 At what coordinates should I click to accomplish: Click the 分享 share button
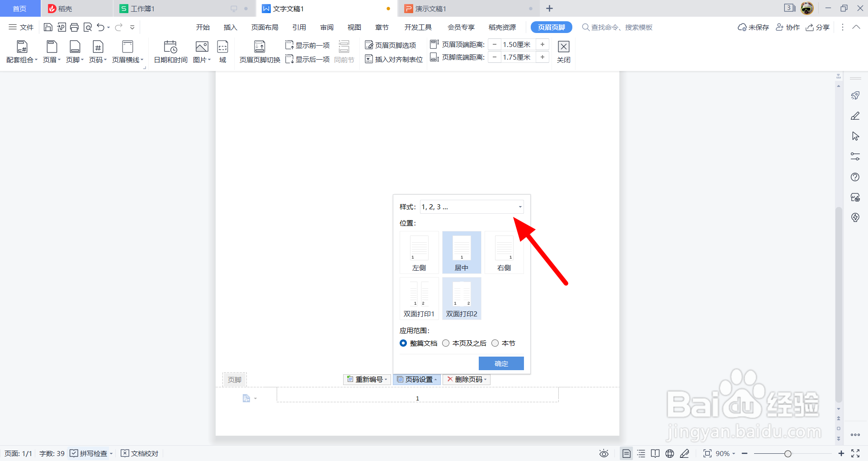(818, 27)
